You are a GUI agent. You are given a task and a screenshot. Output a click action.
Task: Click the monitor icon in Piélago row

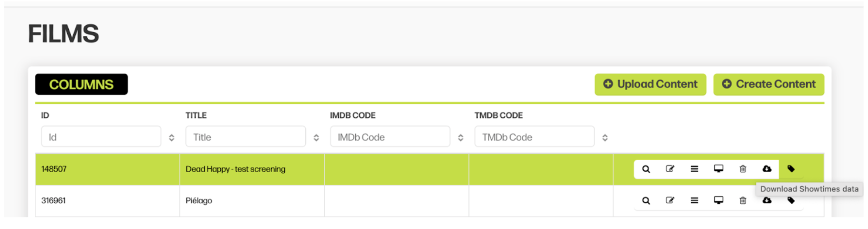pos(719,201)
